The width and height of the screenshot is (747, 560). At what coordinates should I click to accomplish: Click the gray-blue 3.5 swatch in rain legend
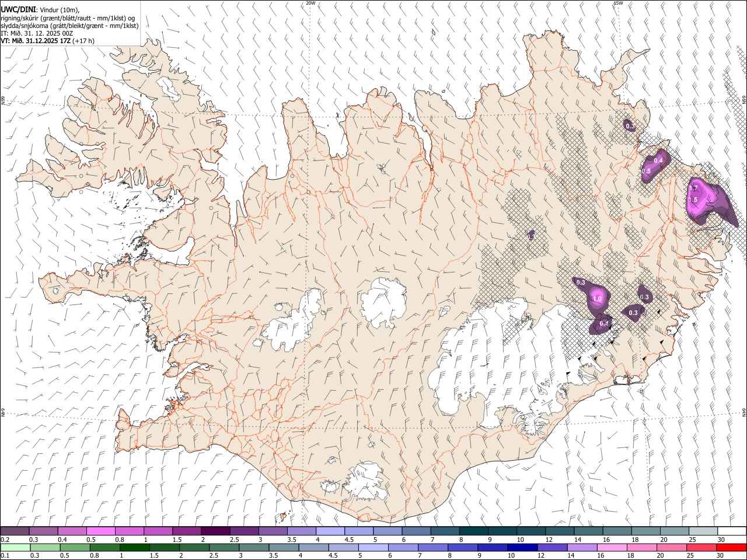(x=284, y=547)
